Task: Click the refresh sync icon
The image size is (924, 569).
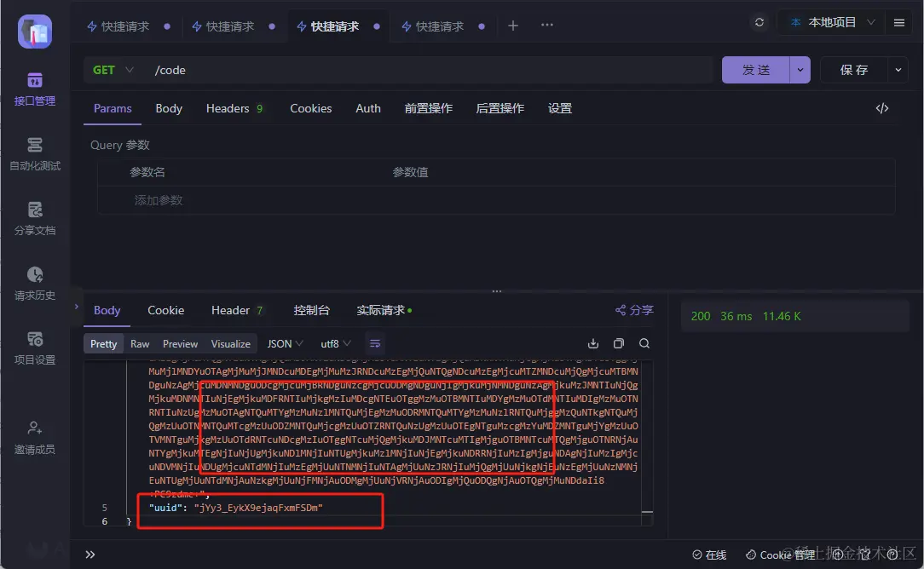Action: coord(759,22)
